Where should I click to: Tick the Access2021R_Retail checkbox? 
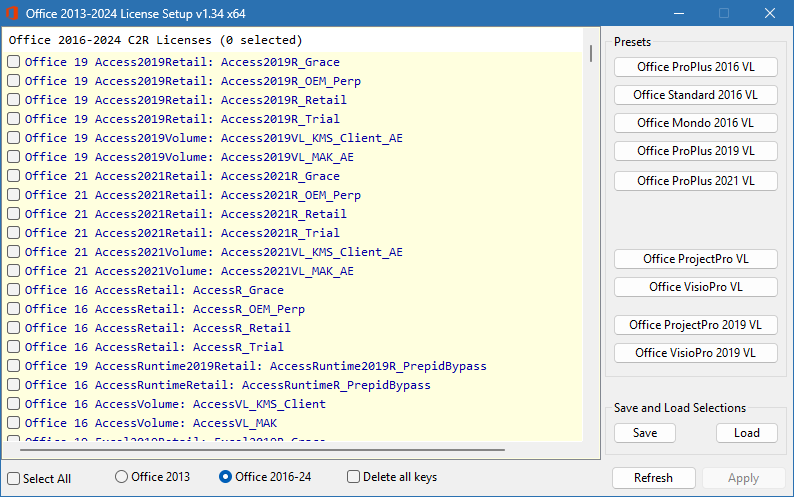[x=14, y=214]
